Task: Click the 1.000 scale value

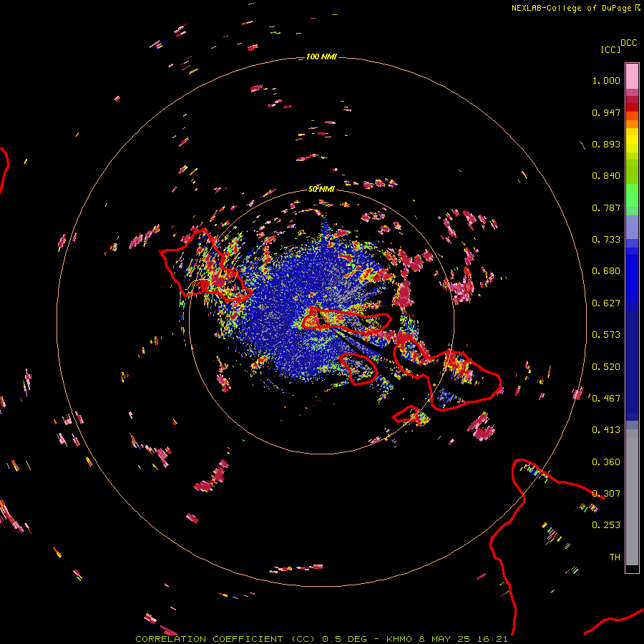Action: tap(606, 80)
